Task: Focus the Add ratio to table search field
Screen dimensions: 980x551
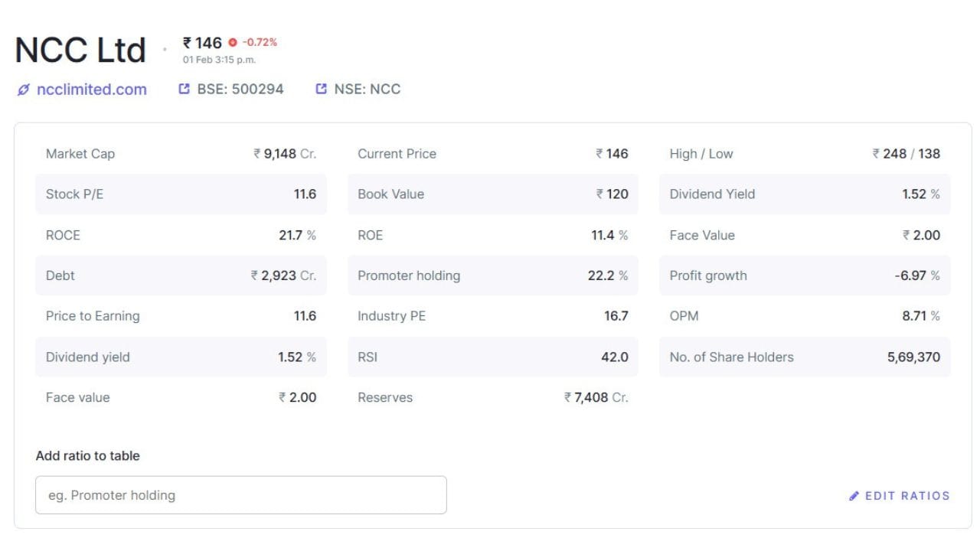Action: click(241, 495)
